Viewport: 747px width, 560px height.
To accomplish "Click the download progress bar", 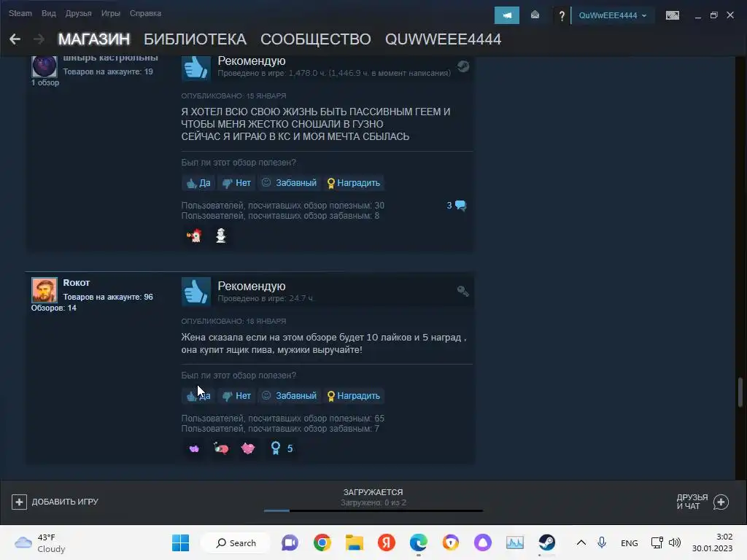I will click(373, 510).
